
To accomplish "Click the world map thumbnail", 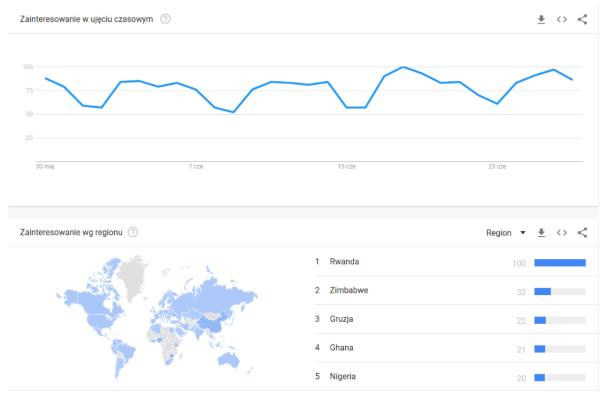I will pos(157,317).
